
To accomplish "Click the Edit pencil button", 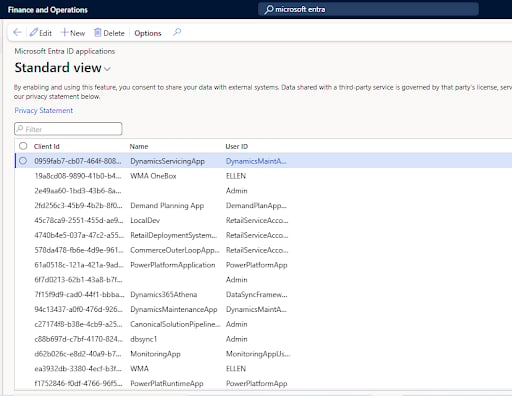I will [x=41, y=33].
